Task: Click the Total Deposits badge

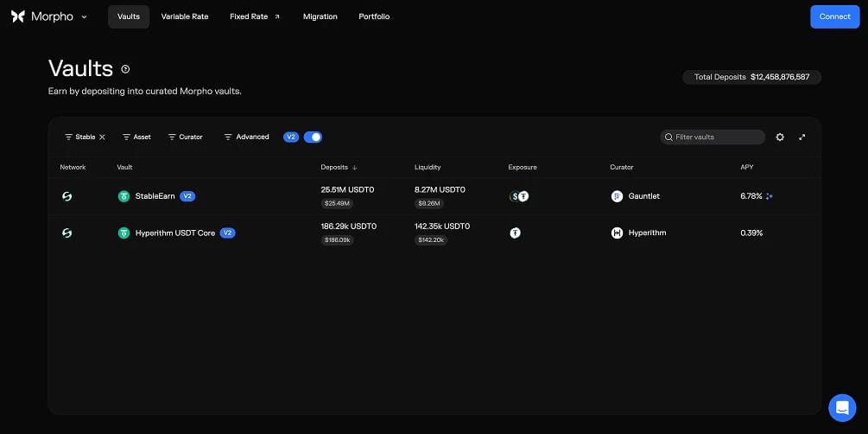Action: pos(751,77)
